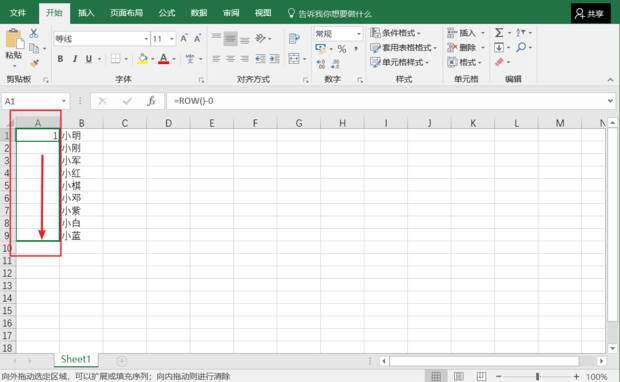Image resolution: width=620 pixels, height=382 pixels.
Task: Click the Find and Select magnifier
Action: tap(521, 47)
